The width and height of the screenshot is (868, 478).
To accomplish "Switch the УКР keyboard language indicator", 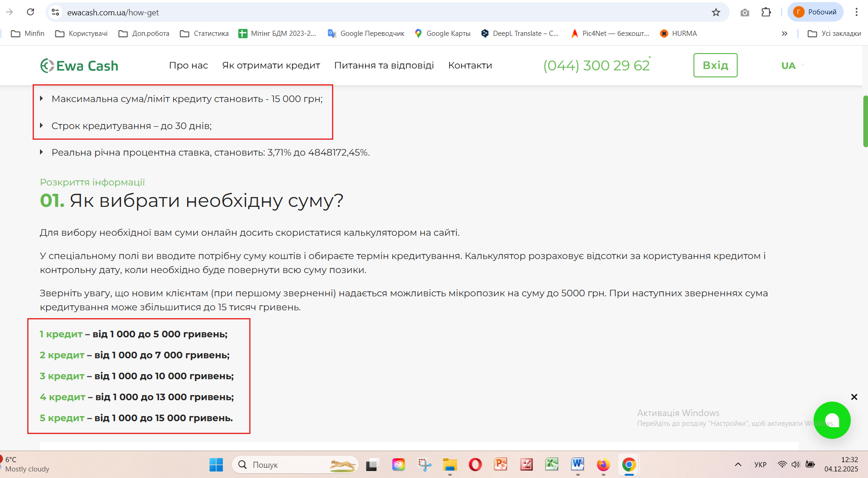I will click(x=760, y=464).
